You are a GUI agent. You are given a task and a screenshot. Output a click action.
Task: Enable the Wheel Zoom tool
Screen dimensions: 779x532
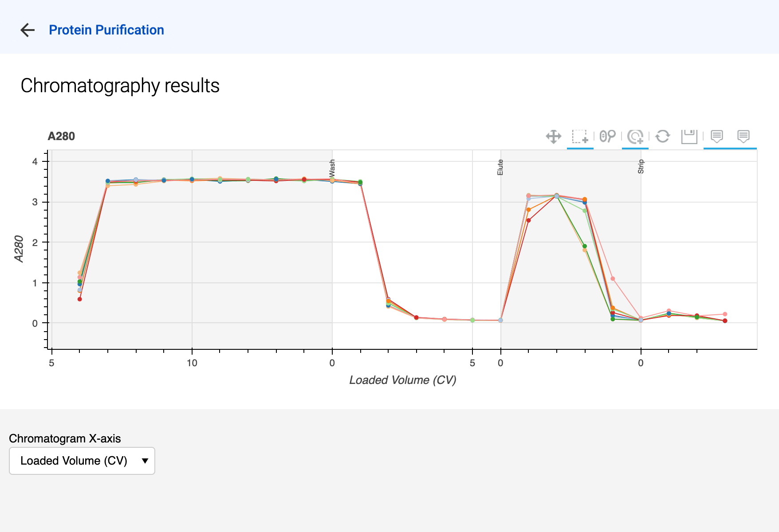607,137
